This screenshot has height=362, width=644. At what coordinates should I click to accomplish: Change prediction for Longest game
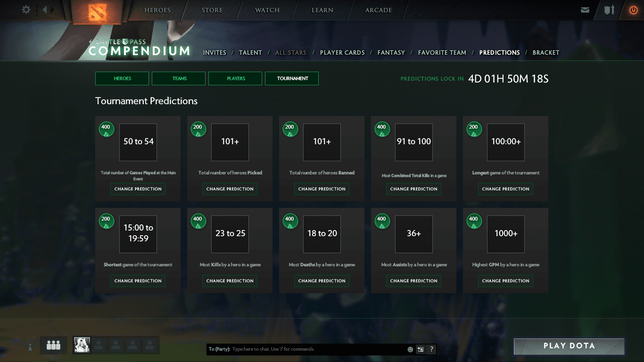click(505, 189)
